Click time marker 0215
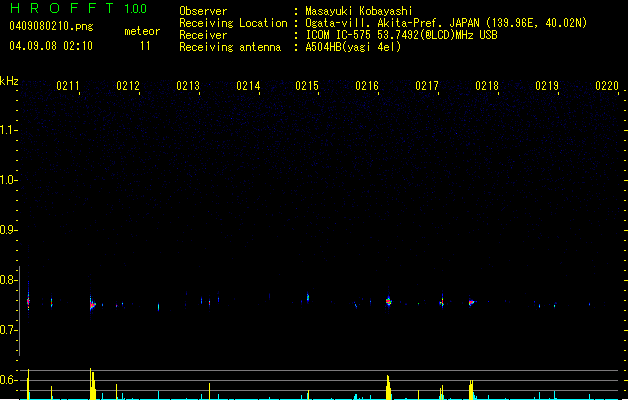 tap(307, 86)
